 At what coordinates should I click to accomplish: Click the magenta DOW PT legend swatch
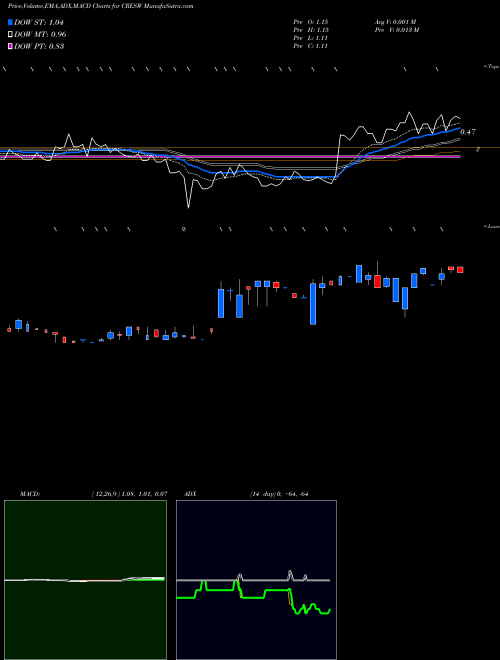click(x=10, y=46)
